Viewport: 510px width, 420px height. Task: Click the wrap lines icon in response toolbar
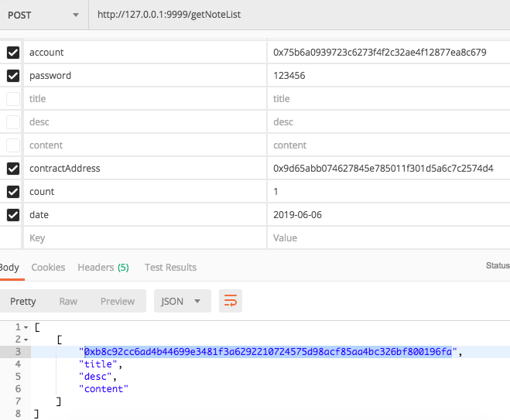tap(230, 301)
